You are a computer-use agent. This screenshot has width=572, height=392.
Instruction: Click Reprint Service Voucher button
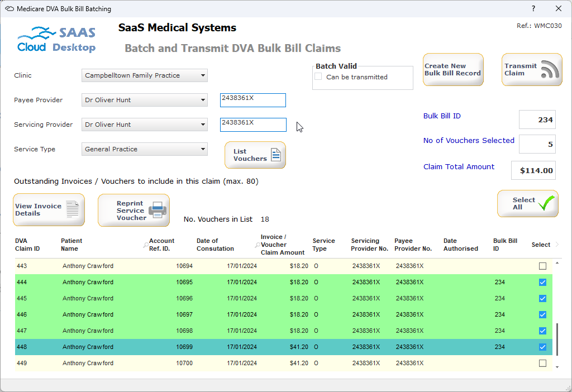tap(134, 210)
